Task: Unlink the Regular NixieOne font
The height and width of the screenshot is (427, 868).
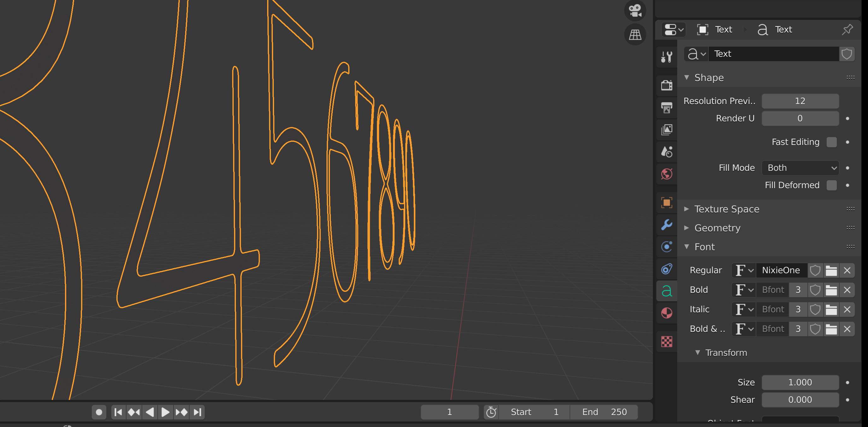Action: click(847, 270)
